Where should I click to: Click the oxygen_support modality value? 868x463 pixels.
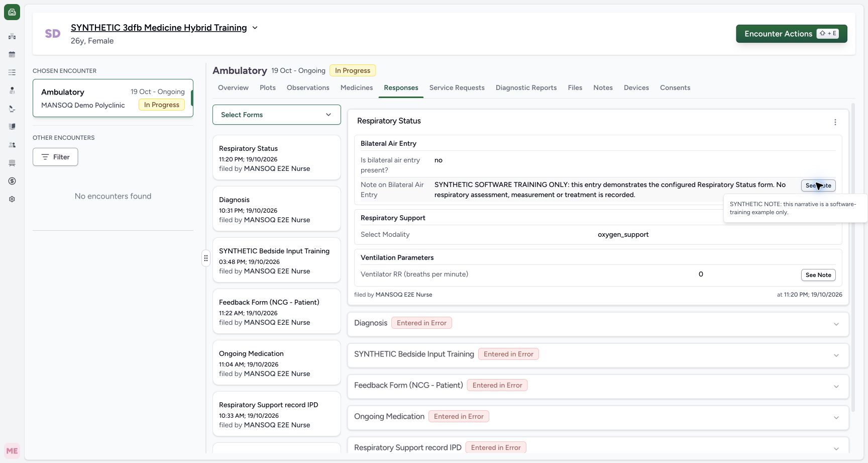click(623, 234)
